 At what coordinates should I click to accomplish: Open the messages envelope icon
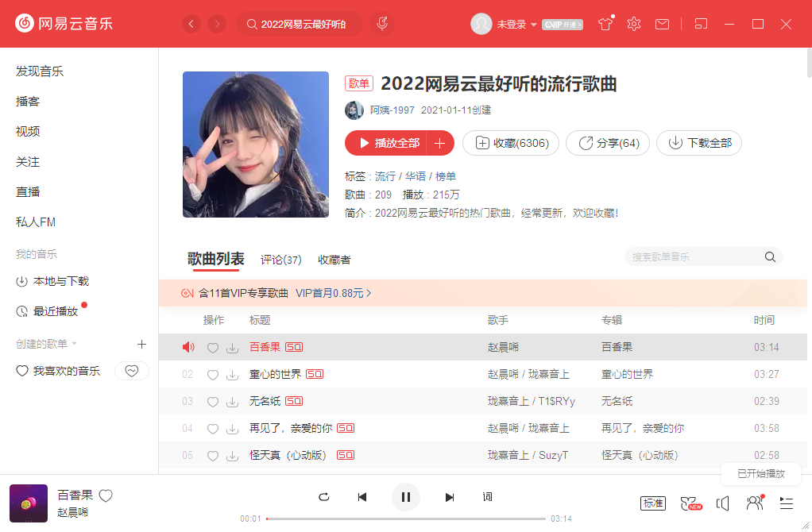pos(662,25)
